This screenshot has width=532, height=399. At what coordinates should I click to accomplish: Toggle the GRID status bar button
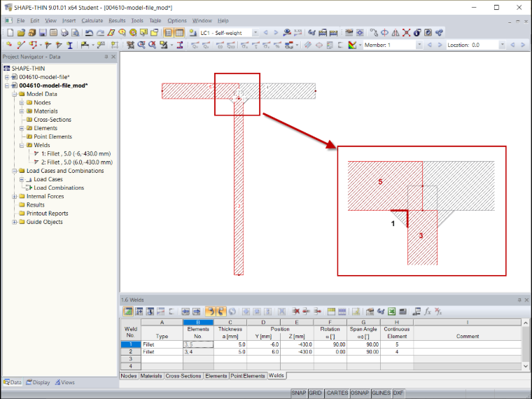(x=315, y=393)
